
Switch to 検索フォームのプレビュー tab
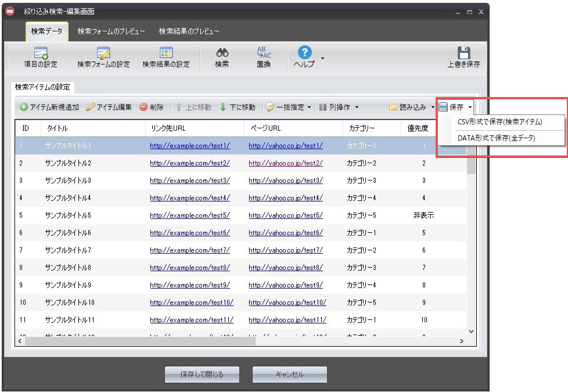click(x=111, y=31)
